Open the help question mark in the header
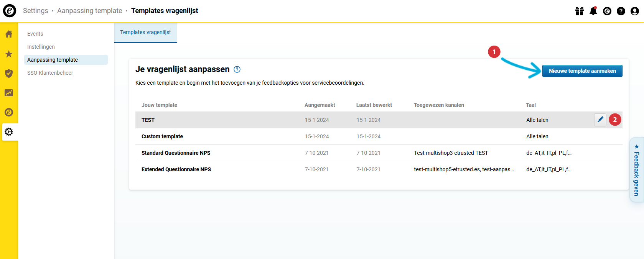Image resolution: width=644 pixels, height=259 pixels. pyautogui.click(x=621, y=11)
